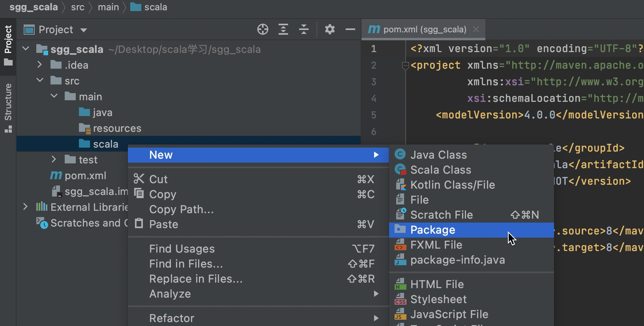Image resolution: width=644 pixels, height=326 pixels.
Task: Click the xml version declaration line
Action: [x=527, y=49]
